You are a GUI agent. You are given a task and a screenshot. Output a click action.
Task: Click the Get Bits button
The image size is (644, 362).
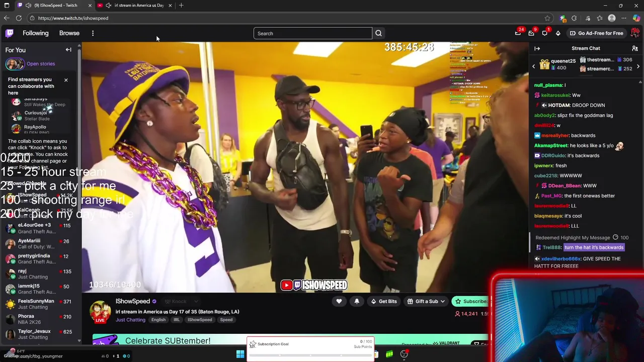coord(383,301)
